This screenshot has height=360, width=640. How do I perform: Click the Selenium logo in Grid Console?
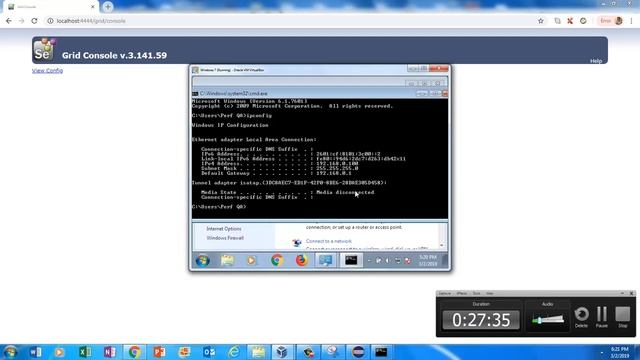44,49
